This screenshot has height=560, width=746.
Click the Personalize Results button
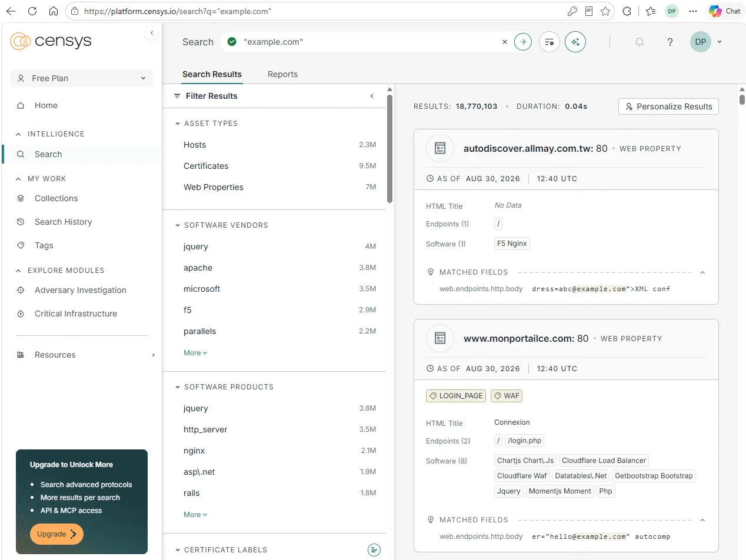pos(668,106)
